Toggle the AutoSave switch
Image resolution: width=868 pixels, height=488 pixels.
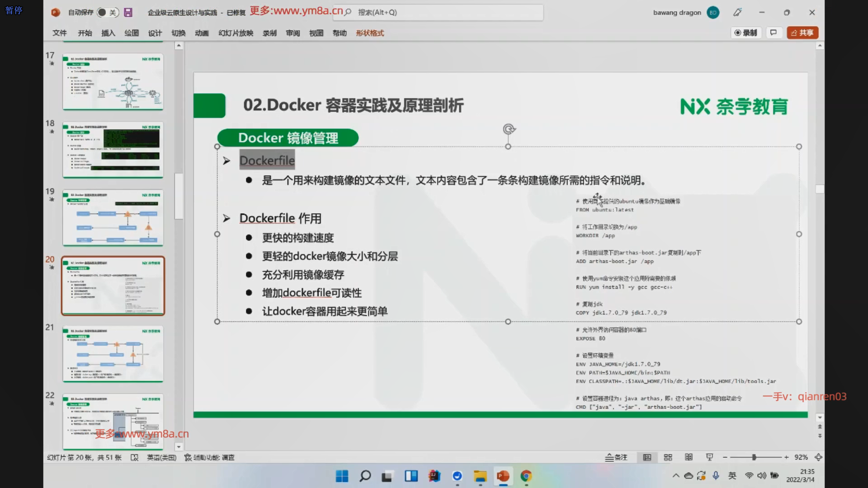click(108, 13)
